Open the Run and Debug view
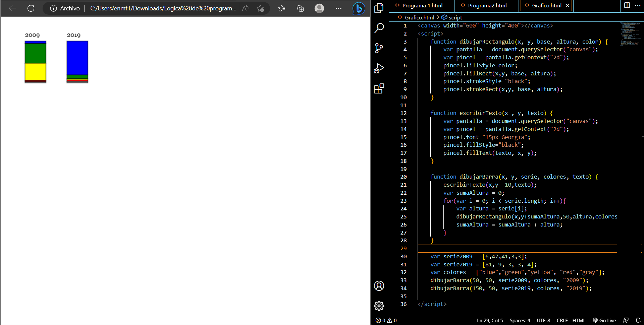Viewport: 644px width, 325px height. coord(379,68)
